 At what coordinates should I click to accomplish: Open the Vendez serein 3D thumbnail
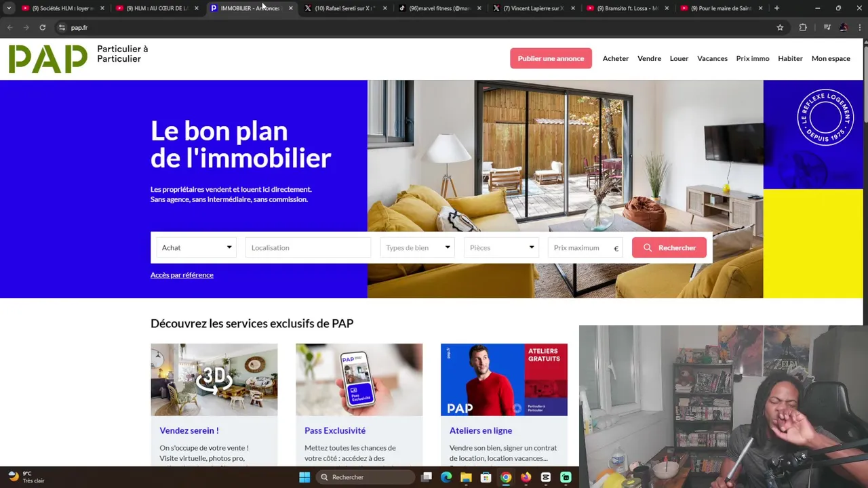coord(214,380)
